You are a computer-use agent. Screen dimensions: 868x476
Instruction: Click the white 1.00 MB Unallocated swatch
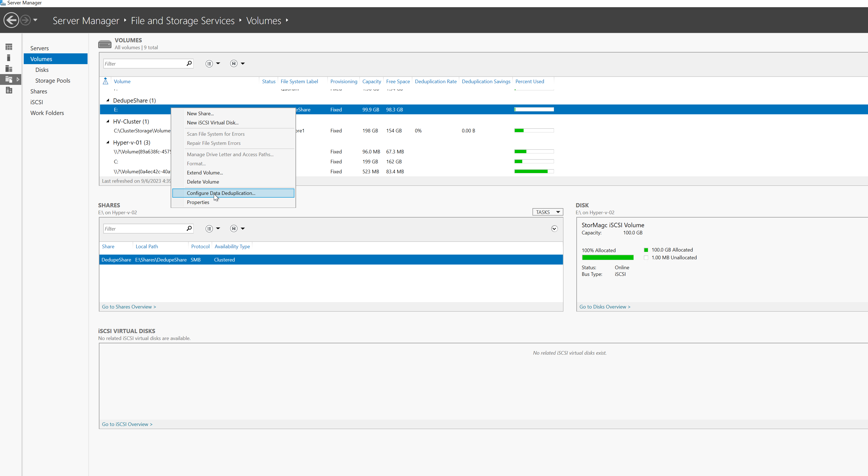point(646,258)
